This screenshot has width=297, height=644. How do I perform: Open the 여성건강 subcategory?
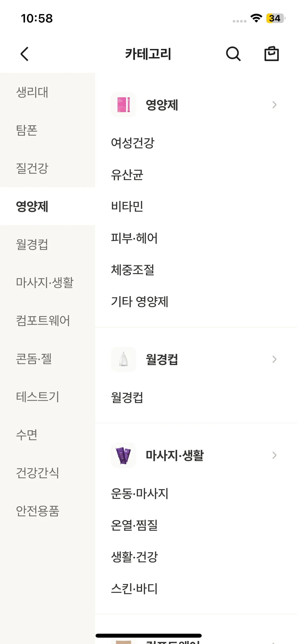[133, 143]
